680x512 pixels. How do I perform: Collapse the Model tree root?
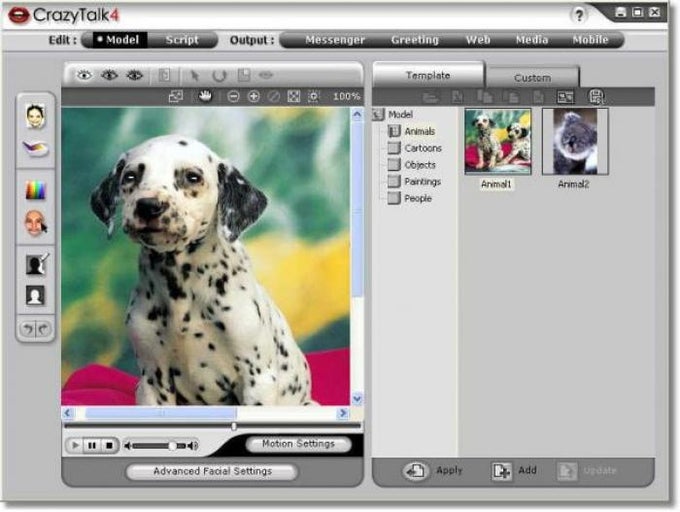(x=378, y=114)
